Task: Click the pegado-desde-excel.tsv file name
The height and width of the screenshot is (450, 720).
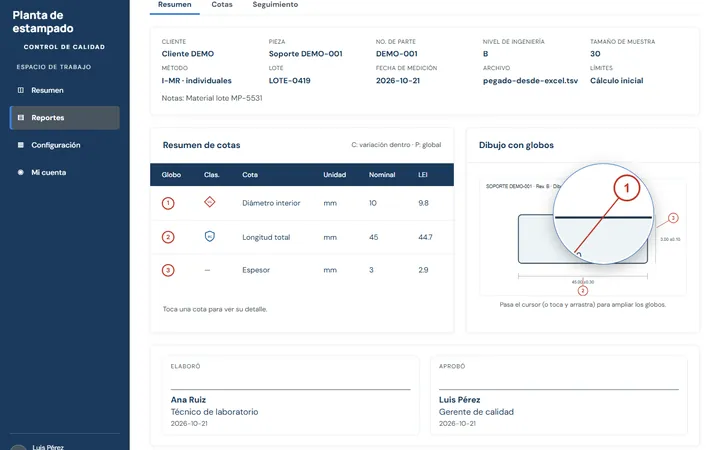Action: (x=530, y=81)
